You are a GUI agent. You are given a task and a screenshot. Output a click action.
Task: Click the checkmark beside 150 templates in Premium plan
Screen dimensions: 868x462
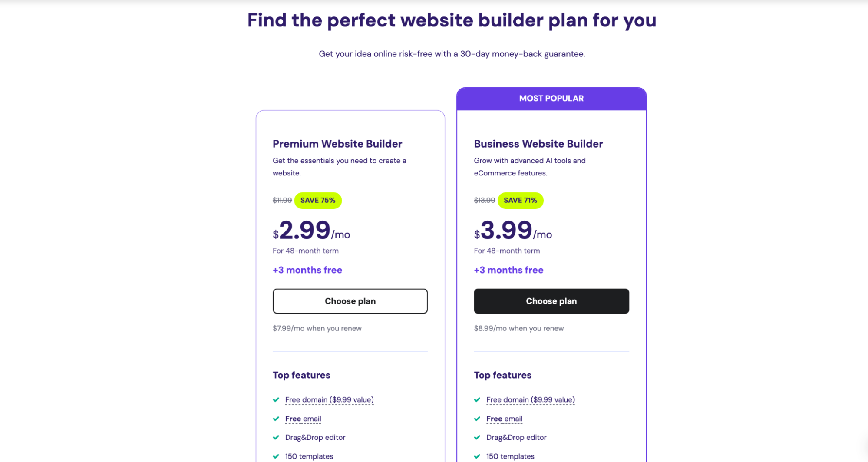(x=277, y=456)
